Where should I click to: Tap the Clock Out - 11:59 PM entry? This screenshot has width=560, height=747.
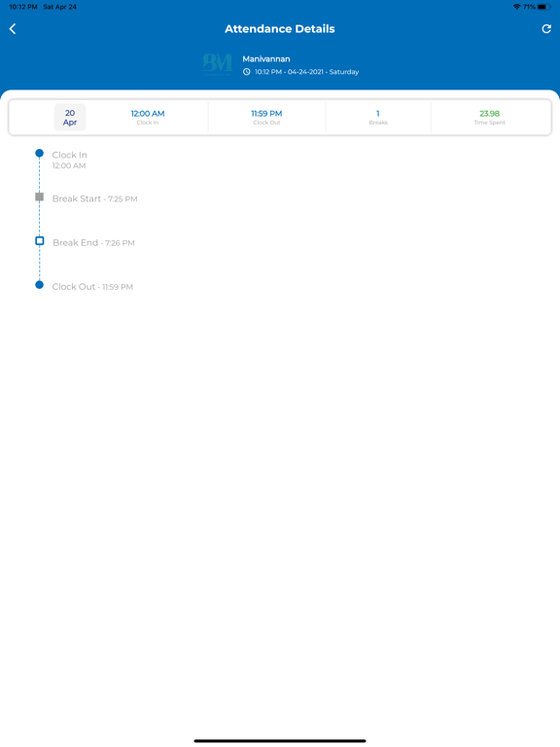[x=92, y=287]
